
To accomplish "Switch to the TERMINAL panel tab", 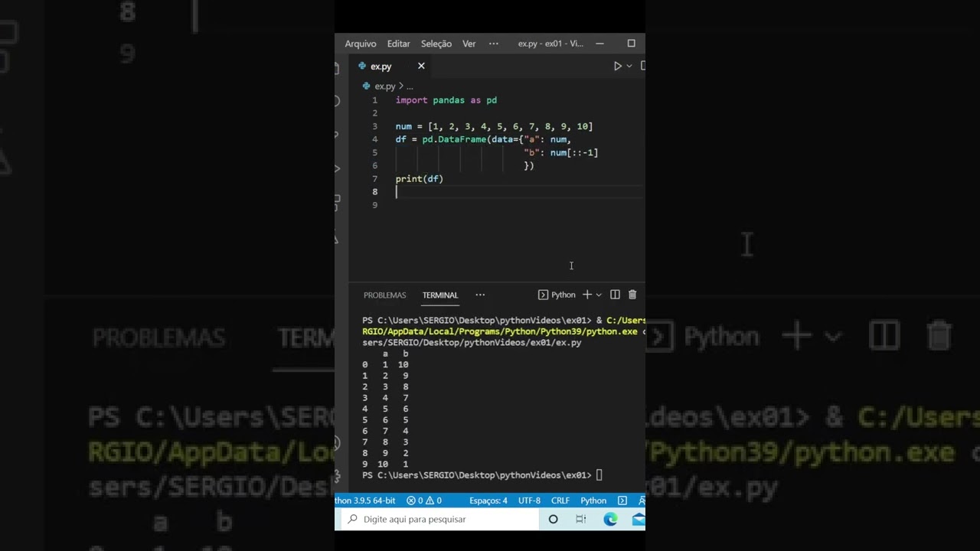I will [x=440, y=295].
